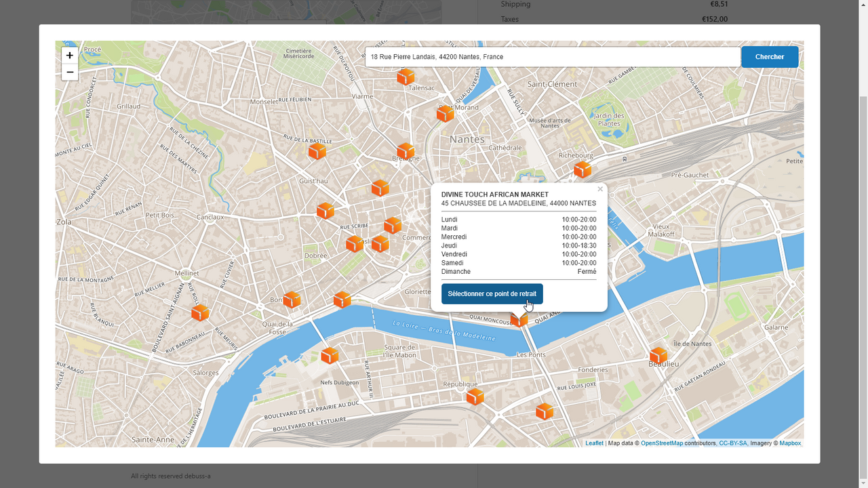Open the OpenStreetMap attribution link
The width and height of the screenshot is (868, 488).
662,443
